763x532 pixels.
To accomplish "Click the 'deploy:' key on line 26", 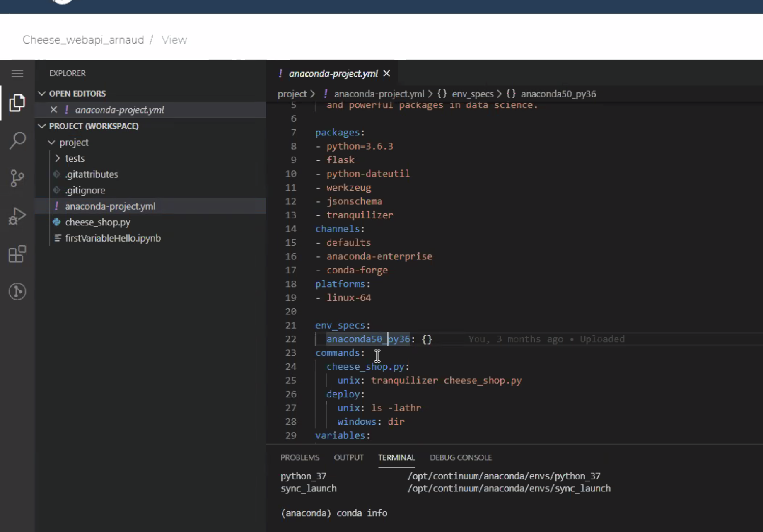I will click(345, 394).
